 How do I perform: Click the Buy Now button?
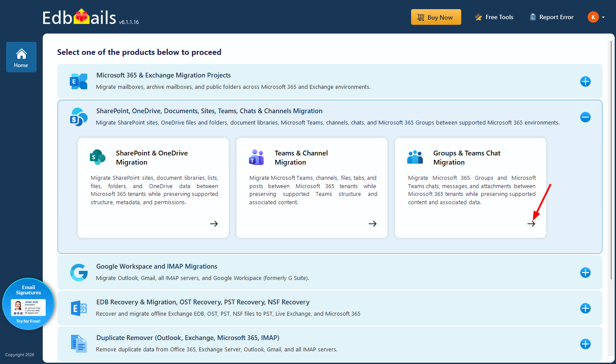[436, 17]
